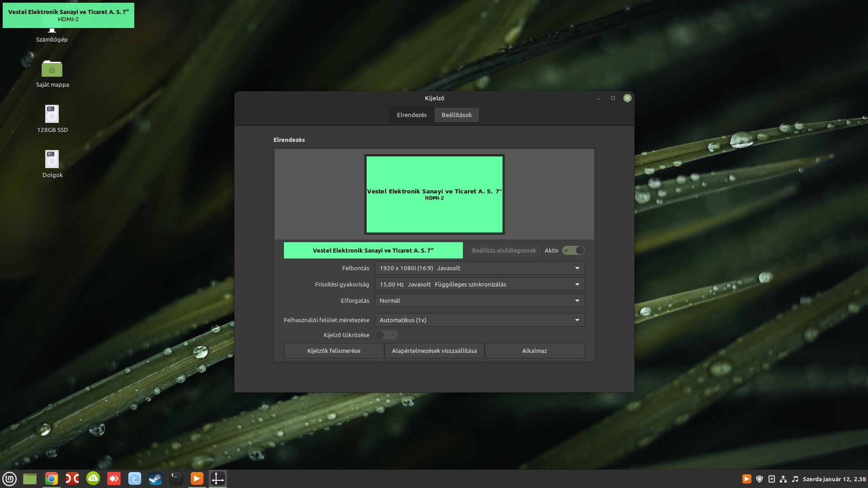Click Alapértelmezések visszaállítása button

tap(434, 351)
